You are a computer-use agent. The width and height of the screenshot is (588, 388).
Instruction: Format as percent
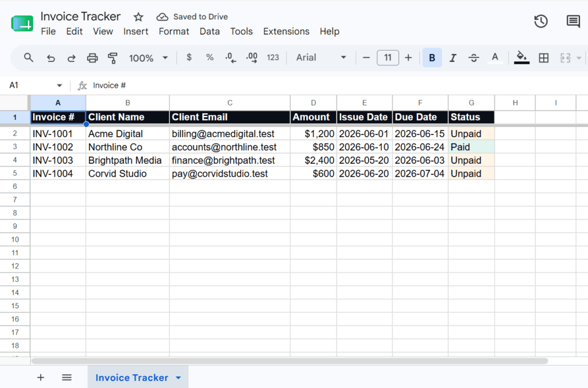[x=210, y=57]
